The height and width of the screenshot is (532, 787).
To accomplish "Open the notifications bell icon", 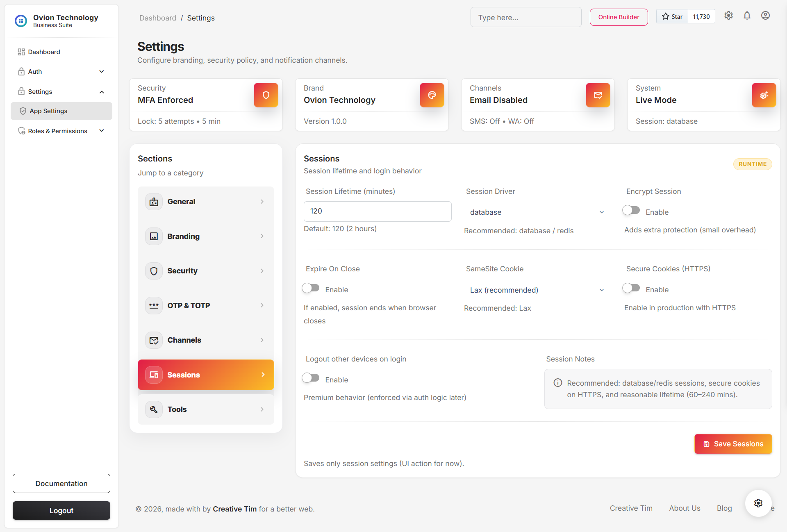I will pyautogui.click(x=746, y=16).
